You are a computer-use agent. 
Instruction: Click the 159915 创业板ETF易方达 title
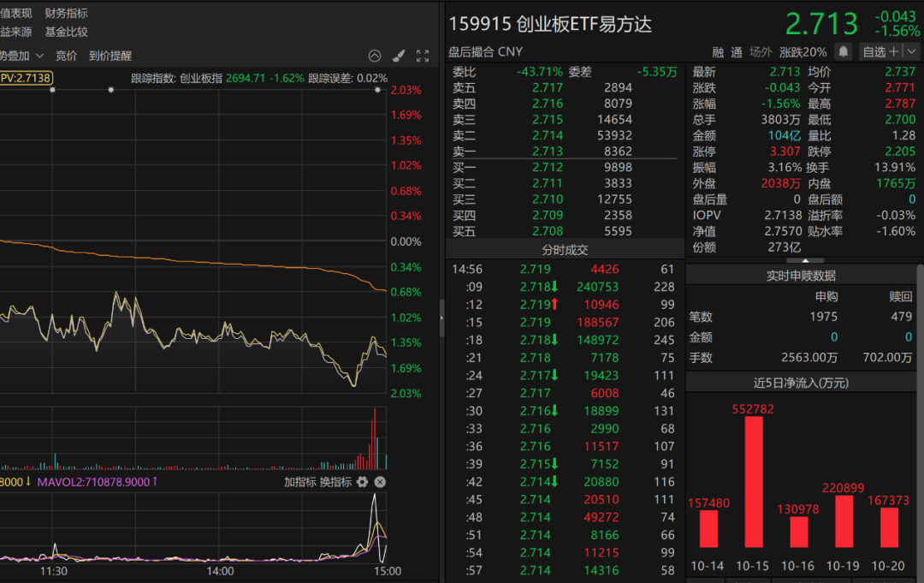click(550, 24)
